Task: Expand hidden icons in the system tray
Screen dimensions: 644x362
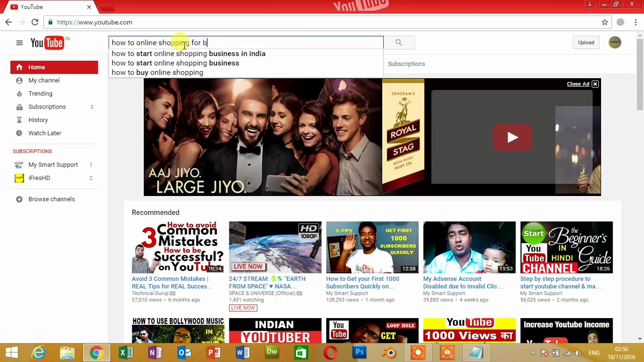Action: coord(533,353)
